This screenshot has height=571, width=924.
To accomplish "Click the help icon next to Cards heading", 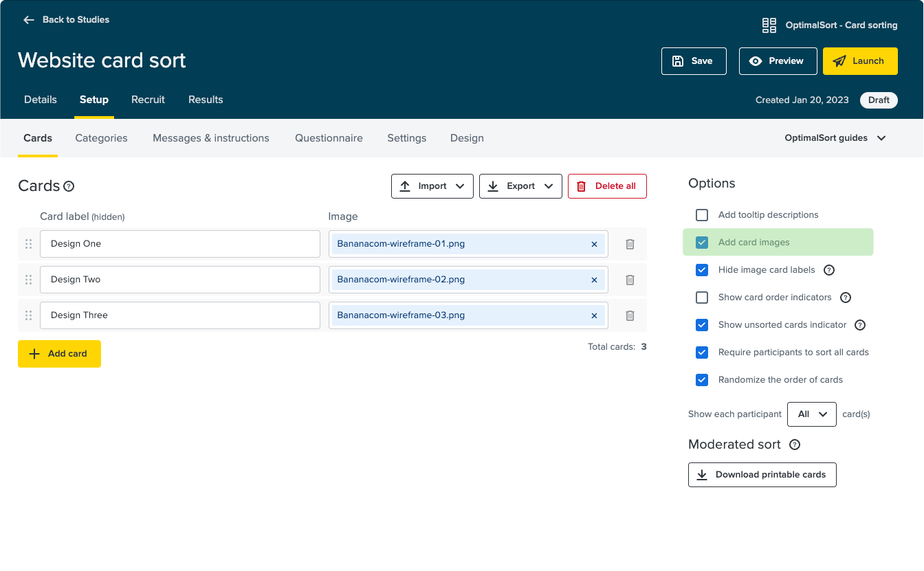I will coord(69,186).
